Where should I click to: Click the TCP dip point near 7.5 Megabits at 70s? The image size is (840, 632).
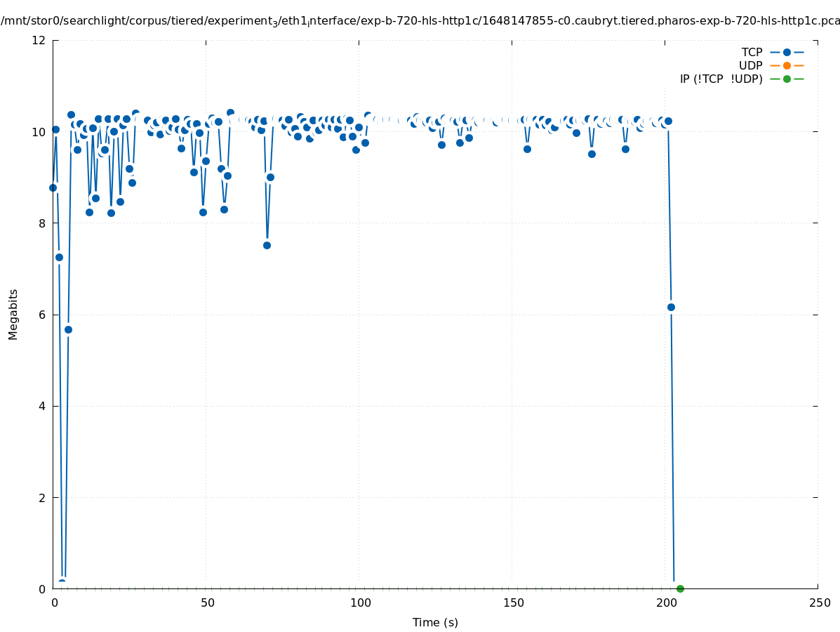(x=267, y=245)
